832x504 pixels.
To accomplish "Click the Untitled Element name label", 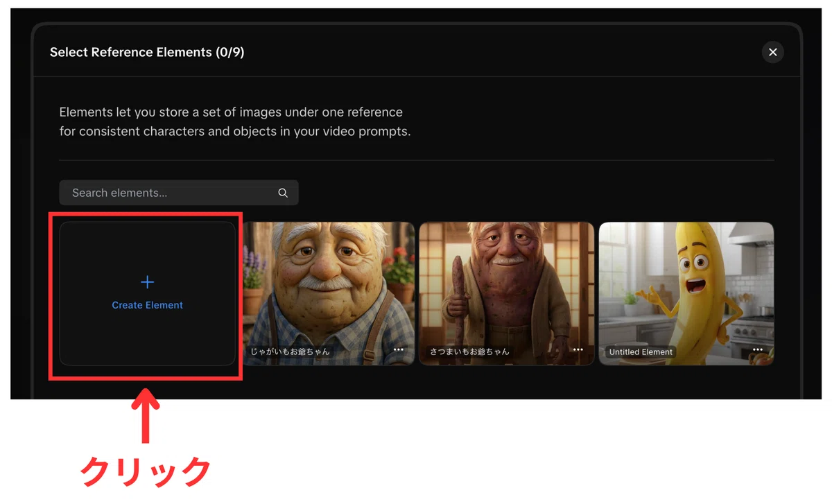I will pos(641,351).
